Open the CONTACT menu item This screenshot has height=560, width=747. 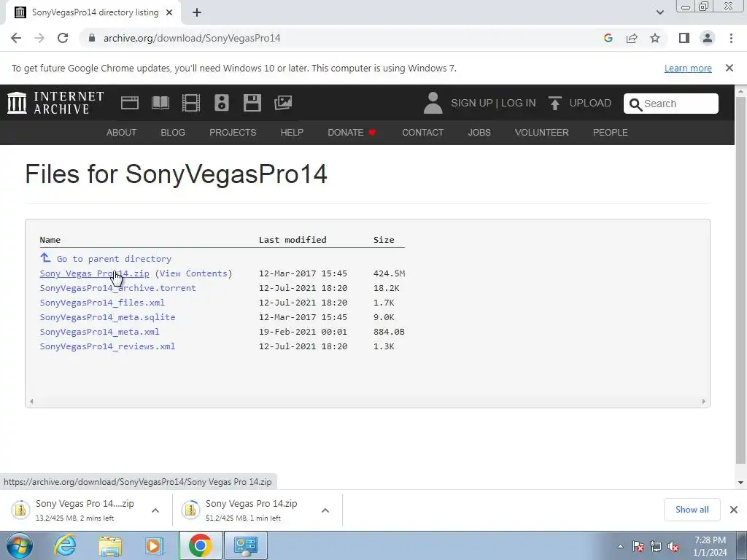422,133
